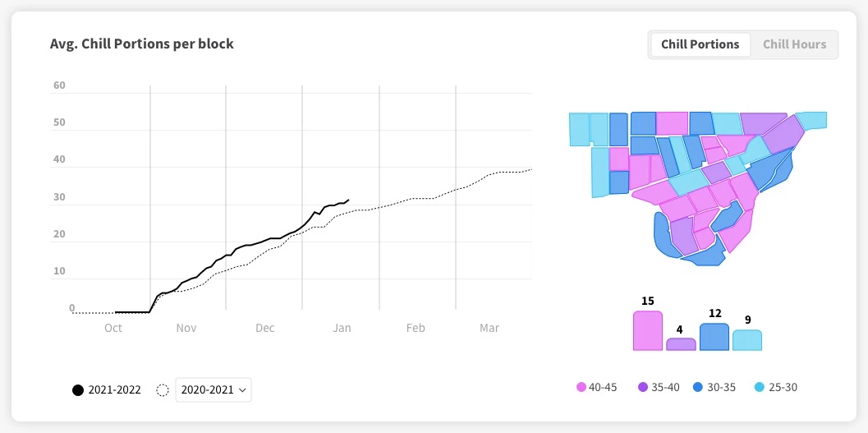Click the end of the solid 2021-2022 line
The height and width of the screenshot is (433, 868).
[x=349, y=200]
